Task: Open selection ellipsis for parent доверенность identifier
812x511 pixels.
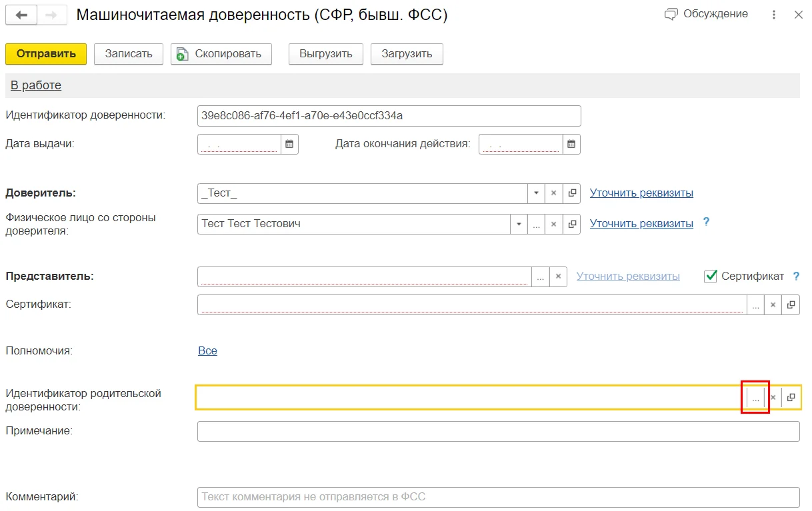Action: [x=755, y=398]
